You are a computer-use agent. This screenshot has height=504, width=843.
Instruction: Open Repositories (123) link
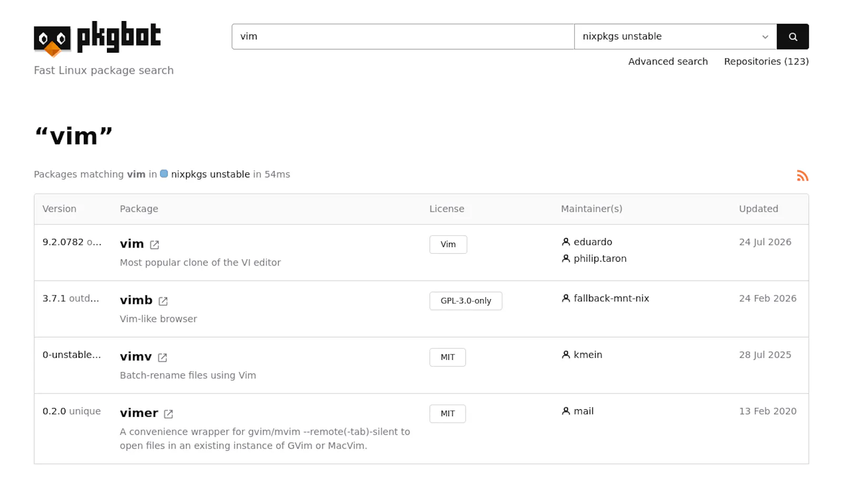click(x=766, y=62)
